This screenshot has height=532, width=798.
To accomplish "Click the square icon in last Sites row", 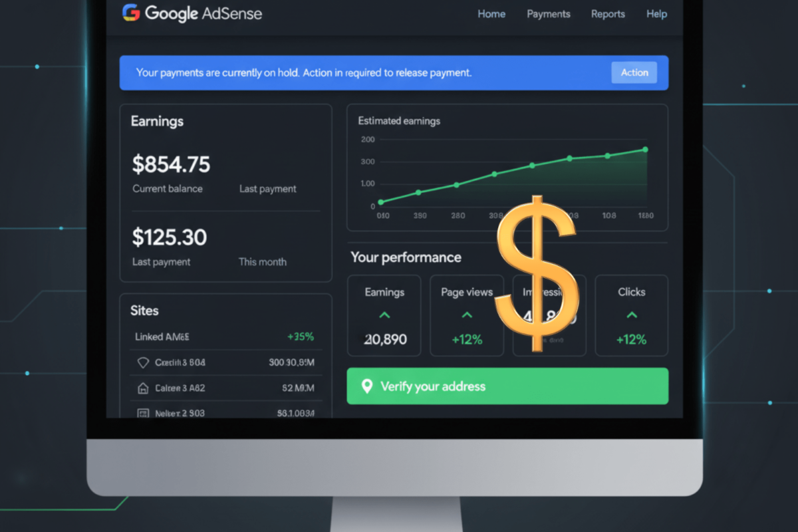I will 142,413.
